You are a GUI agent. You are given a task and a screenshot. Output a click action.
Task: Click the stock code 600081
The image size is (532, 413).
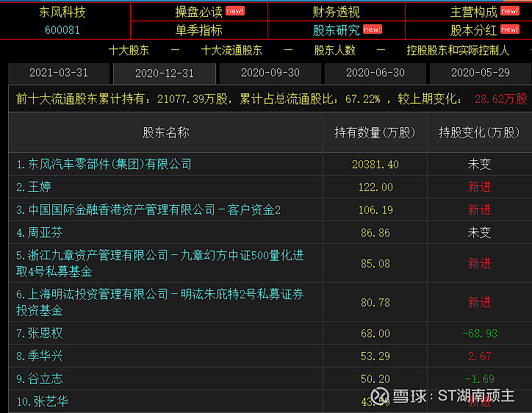[x=62, y=30]
